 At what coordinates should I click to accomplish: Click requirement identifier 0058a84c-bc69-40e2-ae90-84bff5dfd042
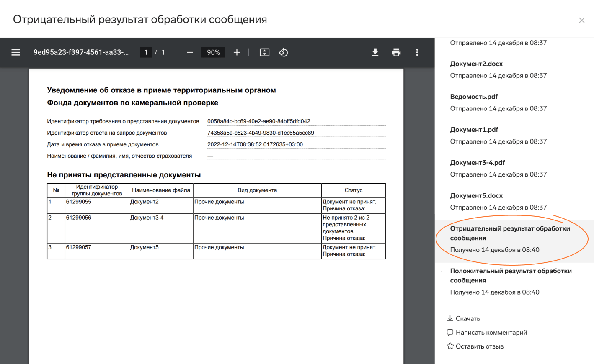click(x=258, y=121)
